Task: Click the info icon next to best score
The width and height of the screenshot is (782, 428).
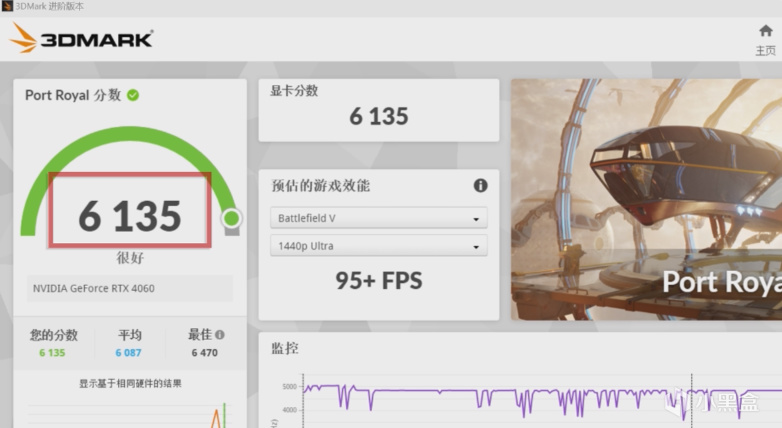Action: pyautogui.click(x=220, y=334)
